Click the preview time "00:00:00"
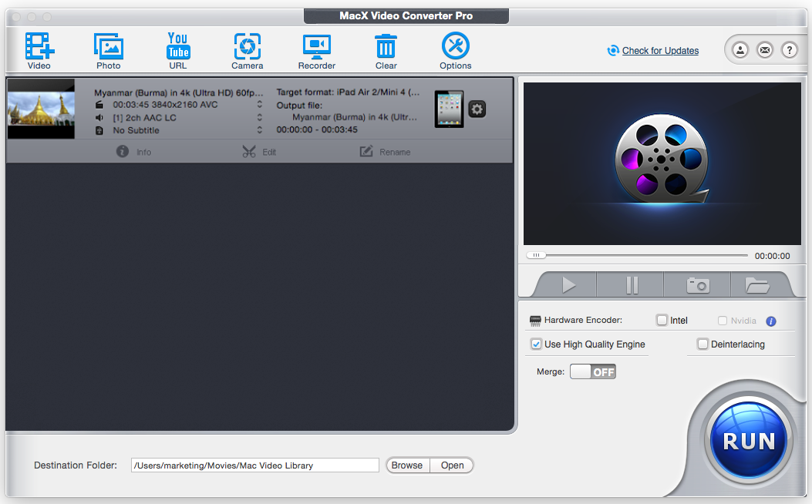Image resolution: width=812 pixels, height=504 pixels. (772, 256)
